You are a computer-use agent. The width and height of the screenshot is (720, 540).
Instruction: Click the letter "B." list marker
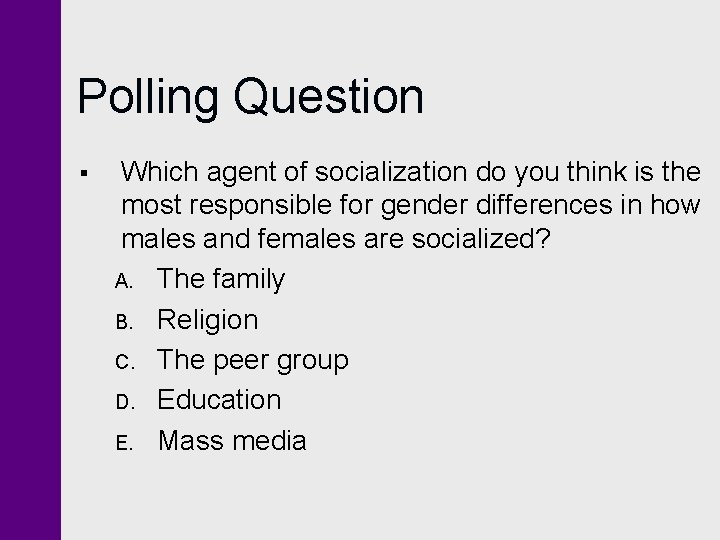point(124,322)
